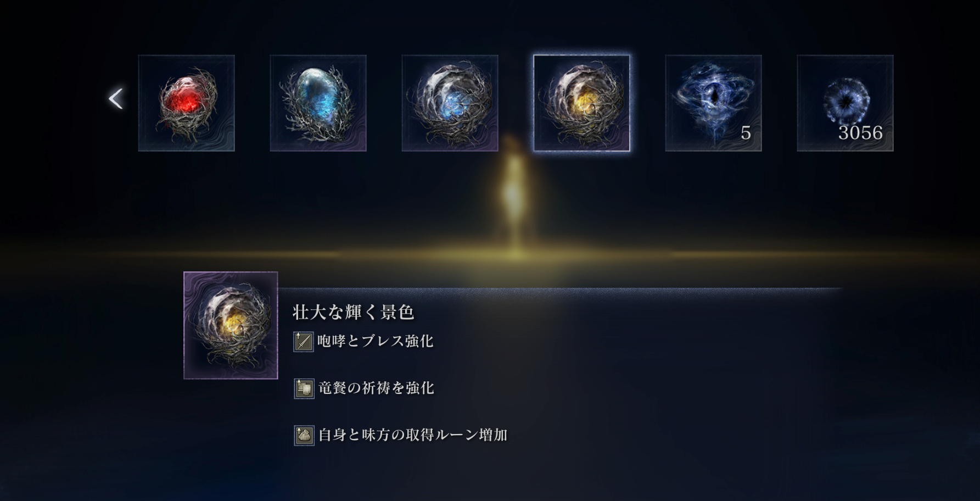Choose the grey relic with blue core
Image resolution: width=980 pixels, height=501 pixels.
tap(450, 103)
